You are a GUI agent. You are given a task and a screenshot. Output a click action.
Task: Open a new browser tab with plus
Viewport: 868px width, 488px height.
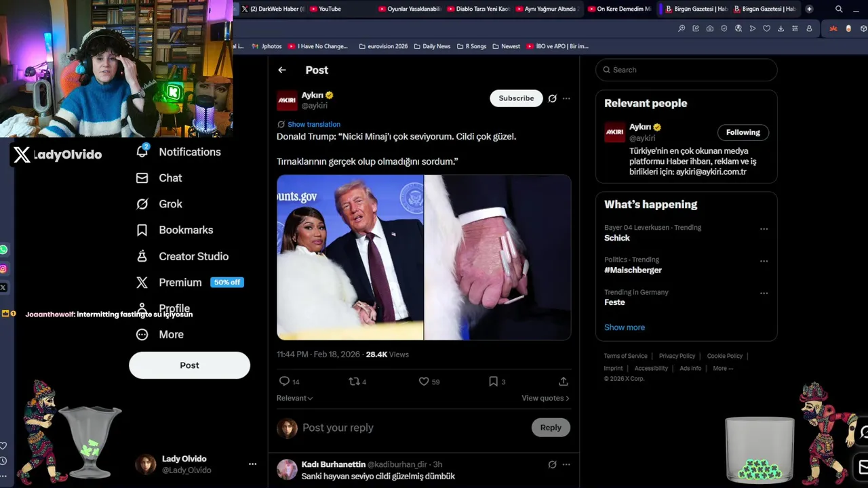809,9
